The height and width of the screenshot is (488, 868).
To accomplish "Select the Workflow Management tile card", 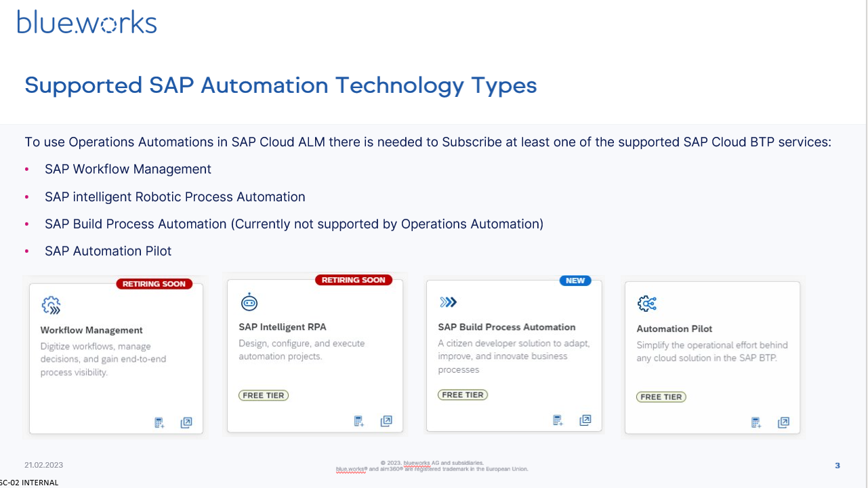I will coord(115,356).
